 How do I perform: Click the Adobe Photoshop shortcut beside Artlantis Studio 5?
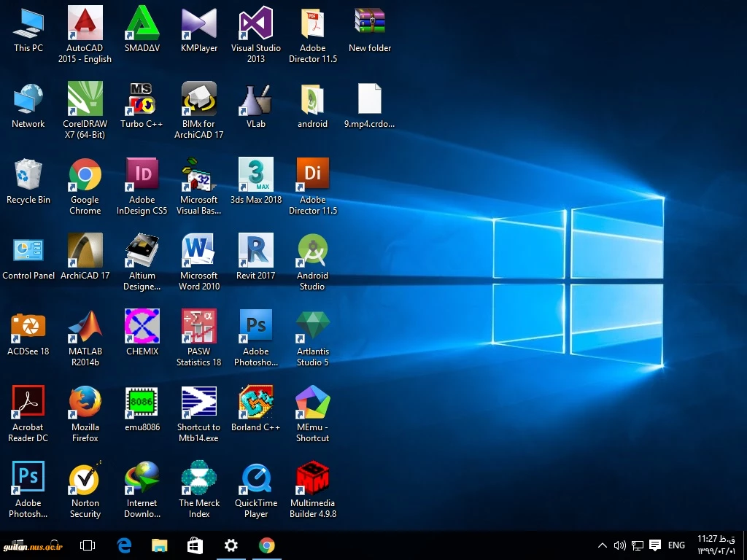point(256,337)
